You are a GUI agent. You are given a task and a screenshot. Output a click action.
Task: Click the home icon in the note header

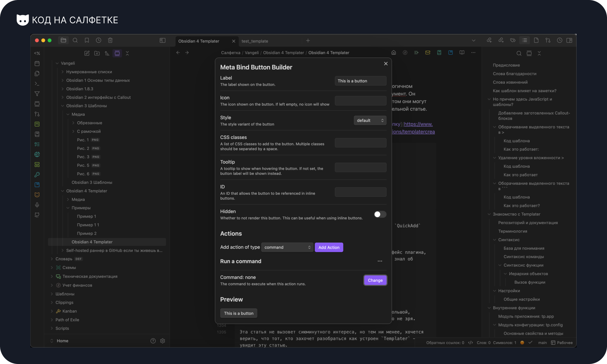pyautogui.click(x=394, y=53)
